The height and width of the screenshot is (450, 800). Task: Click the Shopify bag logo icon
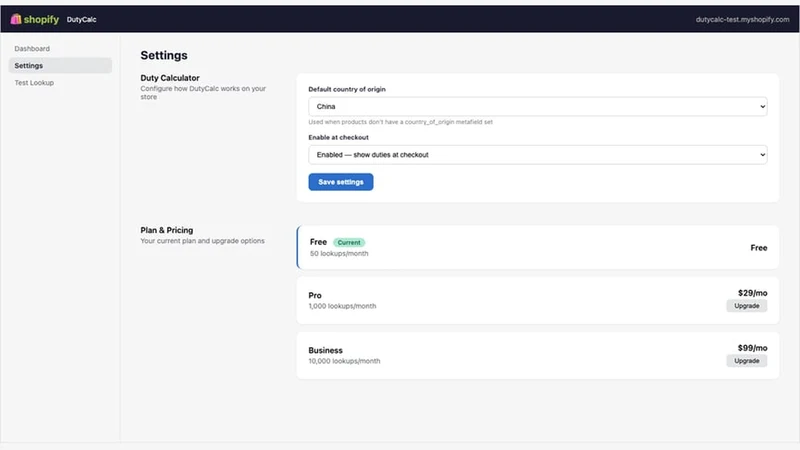click(16, 19)
